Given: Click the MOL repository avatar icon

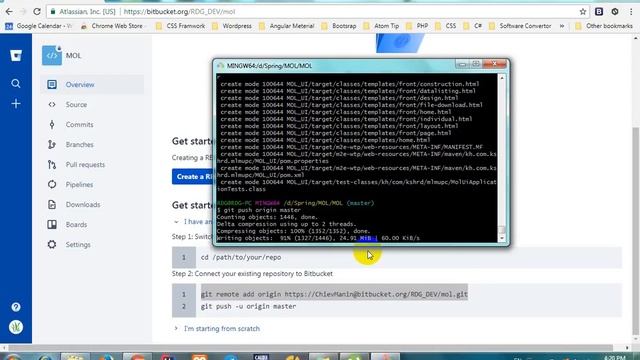Looking at the screenshot, I should click(x=52, y=55).
